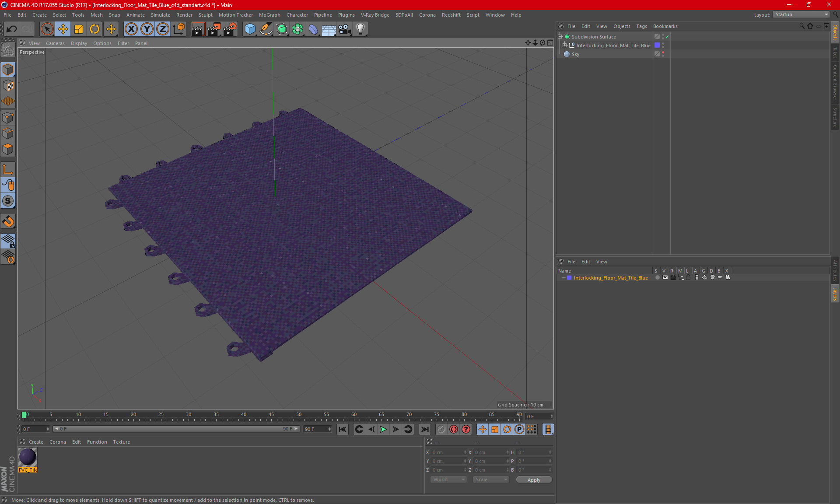Select the Move tool in toolbar

coord(63,29)
